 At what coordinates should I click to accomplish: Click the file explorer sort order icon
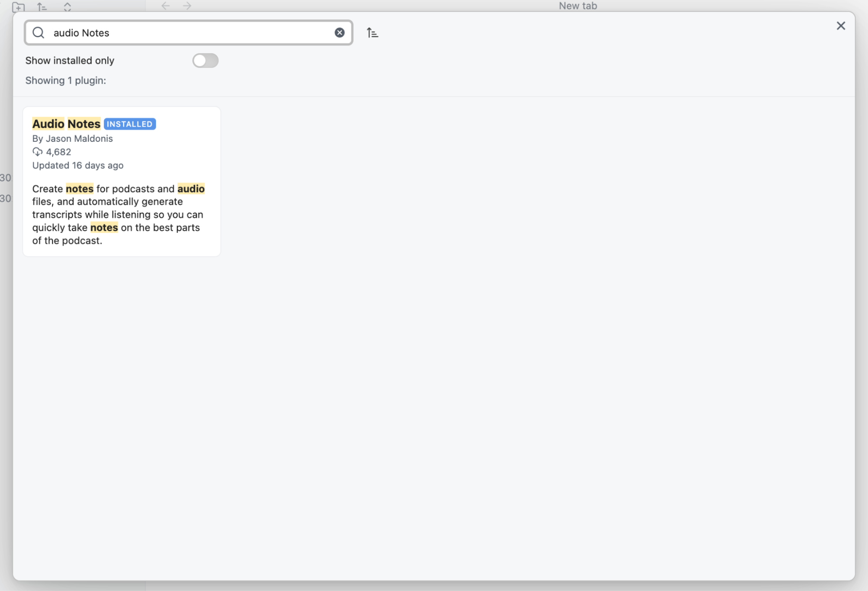point(42,7)
